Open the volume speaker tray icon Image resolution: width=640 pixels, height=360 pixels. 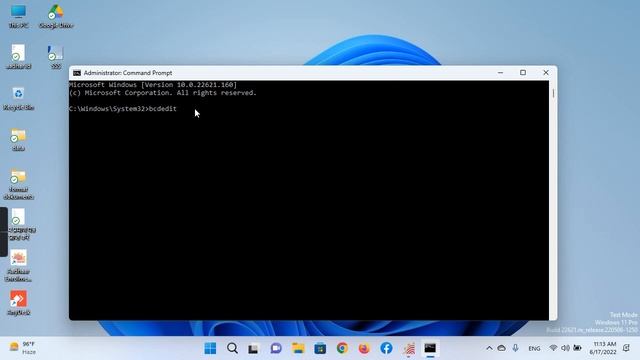[x=565, y=348]
